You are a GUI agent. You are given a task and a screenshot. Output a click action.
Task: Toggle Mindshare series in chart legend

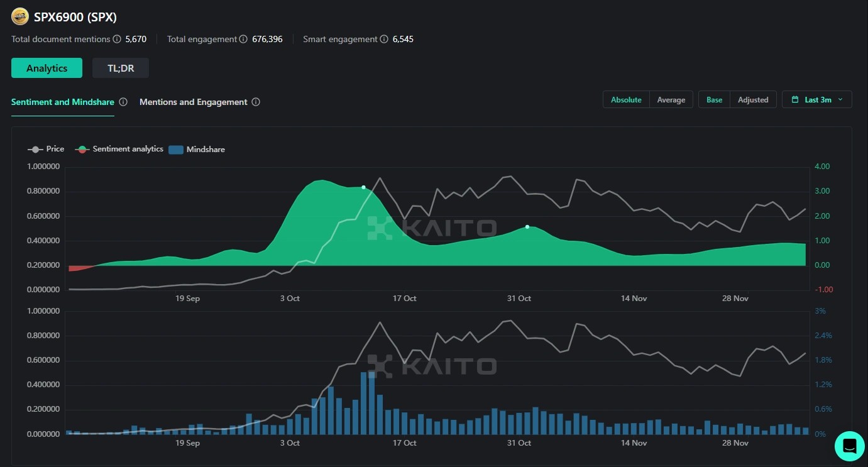[x=197, y=150]
